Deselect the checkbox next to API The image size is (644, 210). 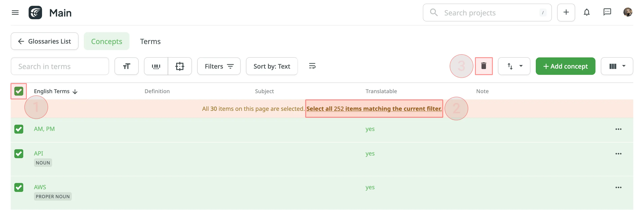click(19, 153)
